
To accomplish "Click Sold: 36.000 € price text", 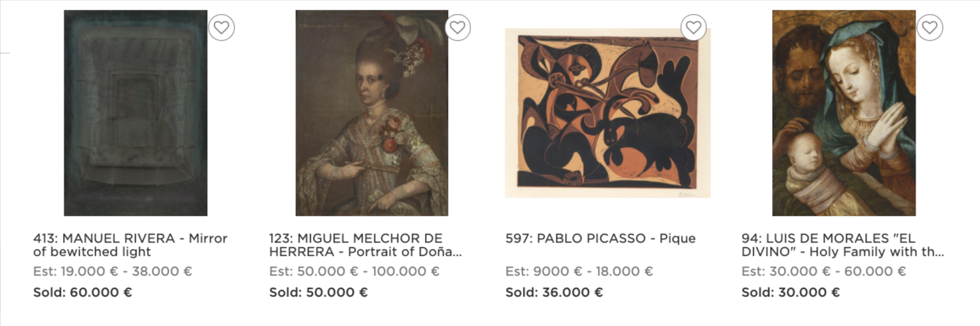I will point(554,292).
